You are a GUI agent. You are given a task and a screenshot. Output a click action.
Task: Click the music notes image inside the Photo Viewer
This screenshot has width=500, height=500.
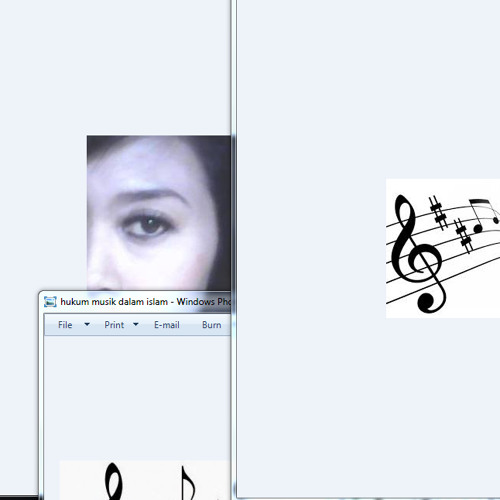click(x=145, y=480)
